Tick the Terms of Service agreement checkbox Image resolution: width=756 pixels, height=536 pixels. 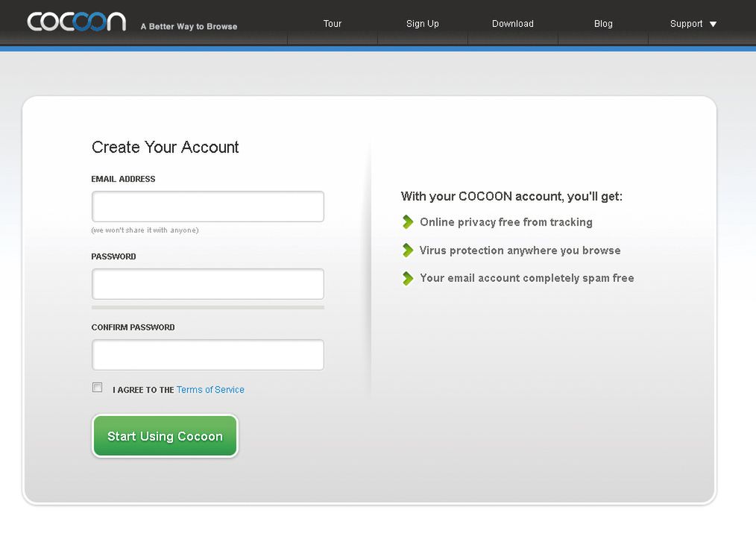(98, 388)
